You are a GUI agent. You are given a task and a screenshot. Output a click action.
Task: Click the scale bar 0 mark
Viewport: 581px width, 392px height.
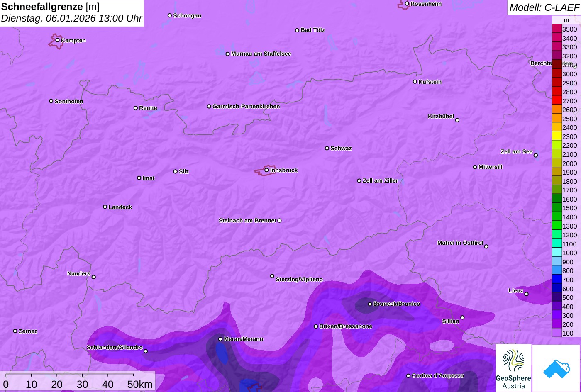6,385
